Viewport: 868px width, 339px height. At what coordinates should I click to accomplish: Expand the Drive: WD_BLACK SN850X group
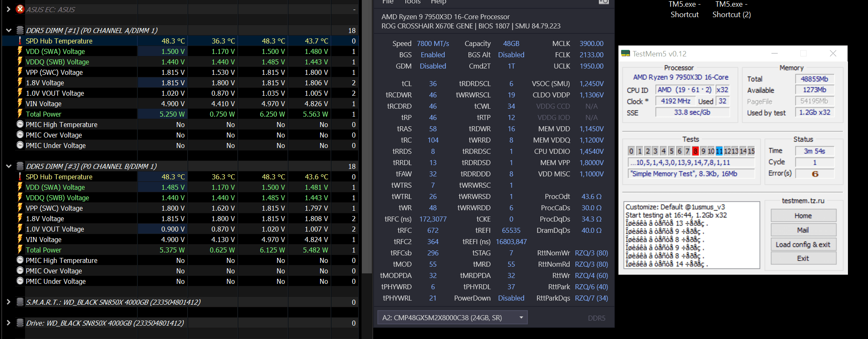[8, 323]
